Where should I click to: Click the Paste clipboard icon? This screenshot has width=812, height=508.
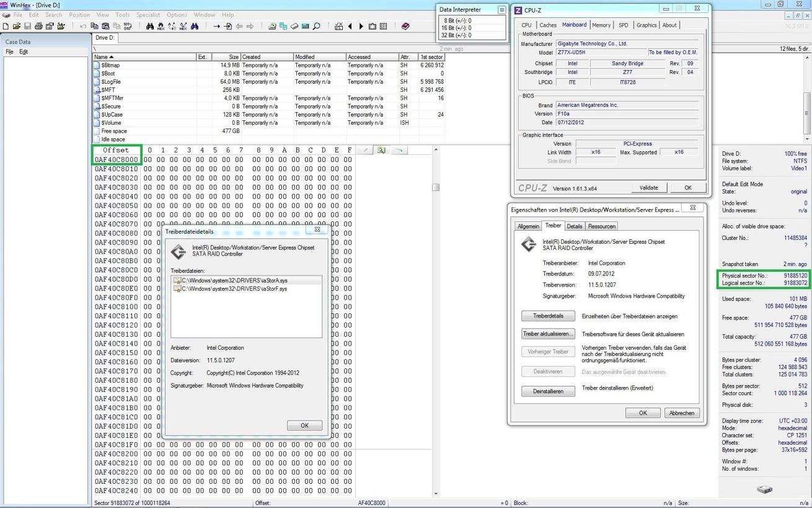point(105,26)
